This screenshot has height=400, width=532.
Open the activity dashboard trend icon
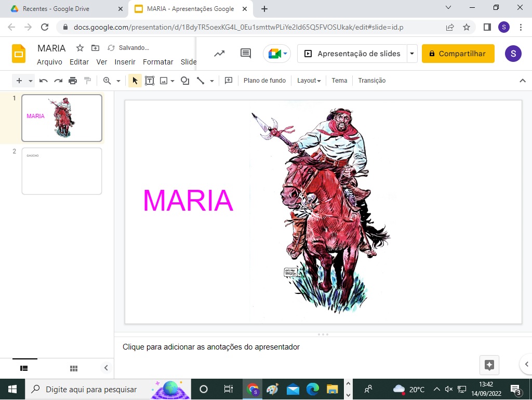(219, 53)
